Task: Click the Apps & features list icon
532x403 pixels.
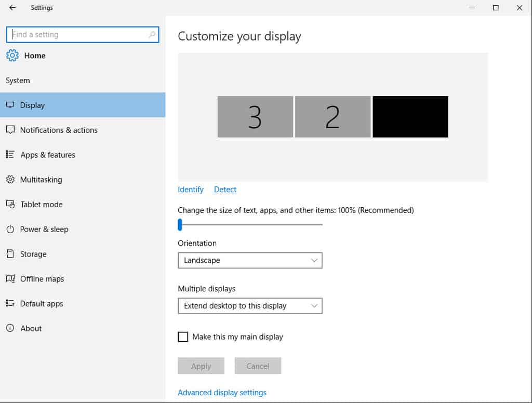Action: click(x=10, y=154)
